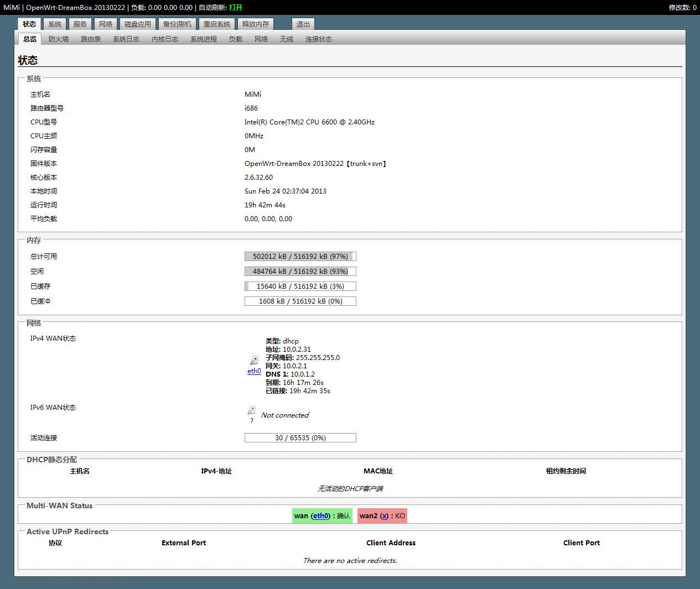700x589 pixels.
Task: Toggle the 自动刷新 打开 switch in header
Action: [x=236, y=8]
